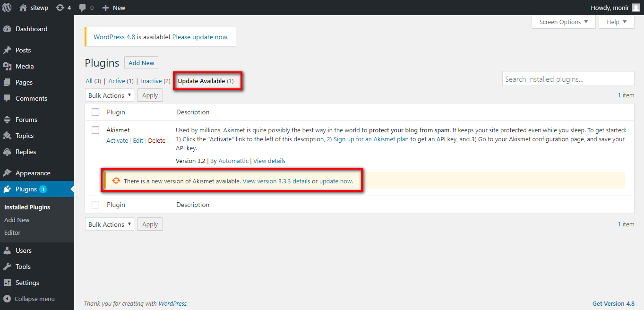This screenshot has height=310, width=644.
Task: Open the WordPress link in footer
Action: coord(172,304)
